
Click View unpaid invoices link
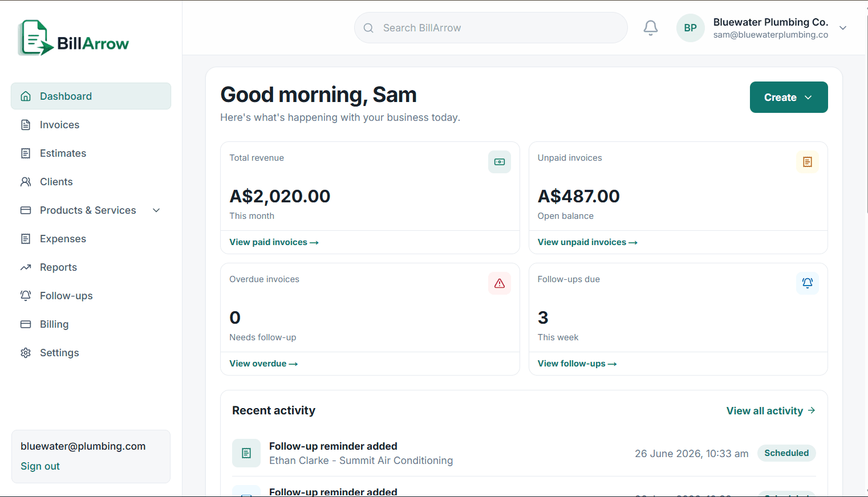click(587, 242)
